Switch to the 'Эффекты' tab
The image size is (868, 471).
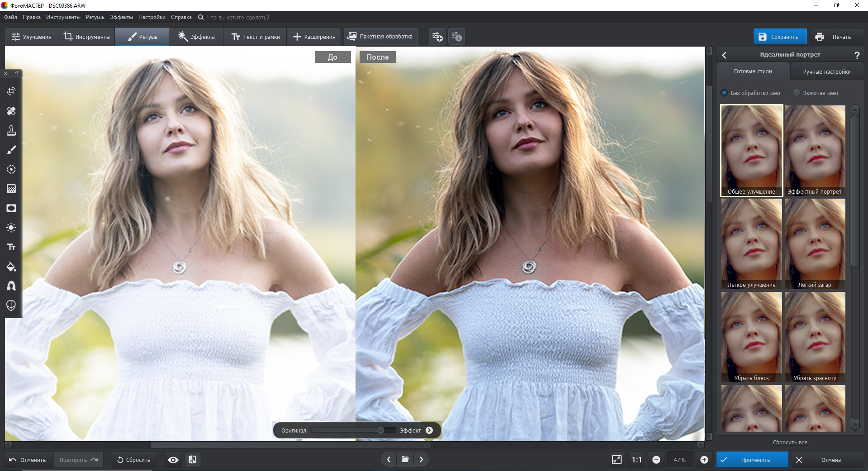click(196, 37)
